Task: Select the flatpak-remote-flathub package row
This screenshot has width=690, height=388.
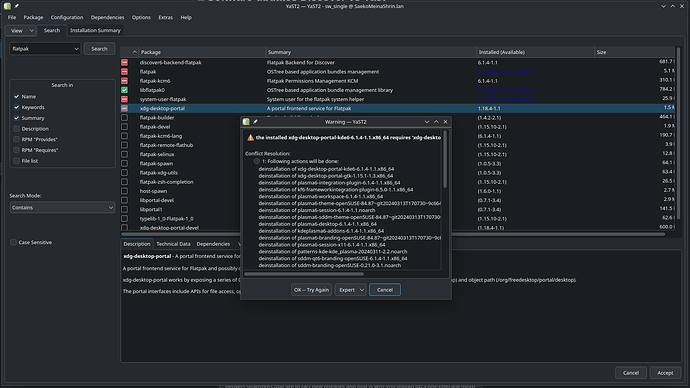Action: [398, 145]
